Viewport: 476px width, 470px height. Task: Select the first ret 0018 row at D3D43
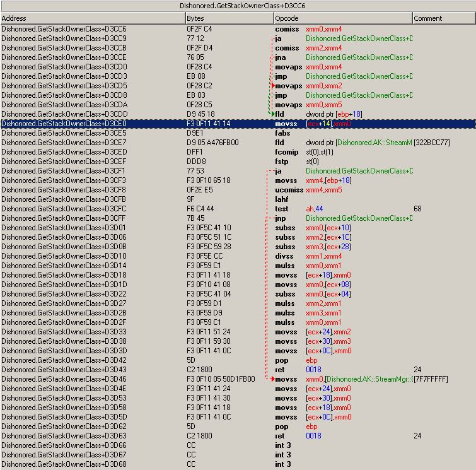pos(238,370)
